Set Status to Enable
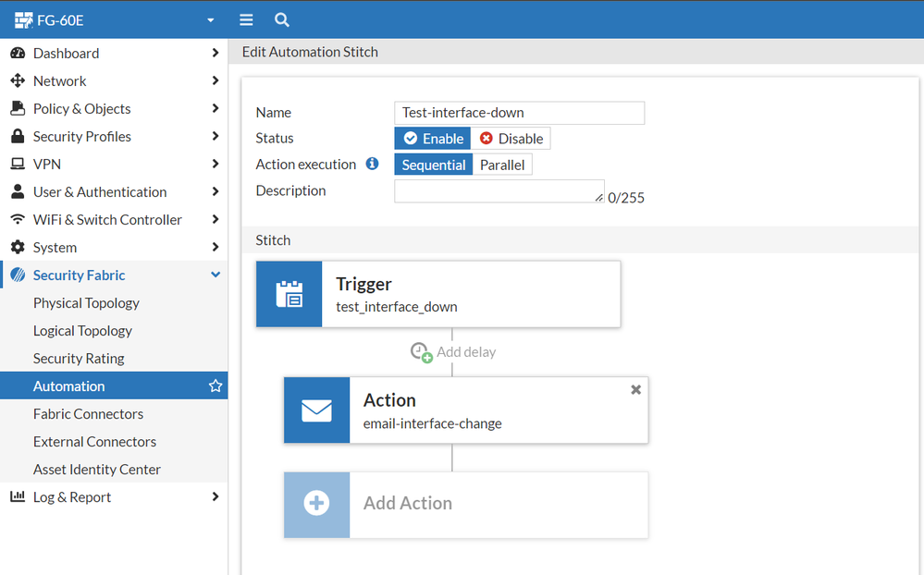The image size is (924, 575). pos(433,139)
